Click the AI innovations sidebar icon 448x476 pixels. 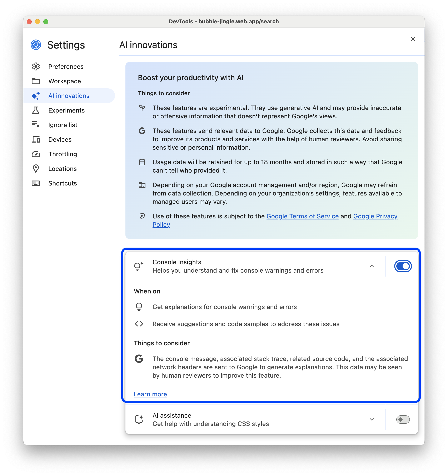click(x=36, y=96)
